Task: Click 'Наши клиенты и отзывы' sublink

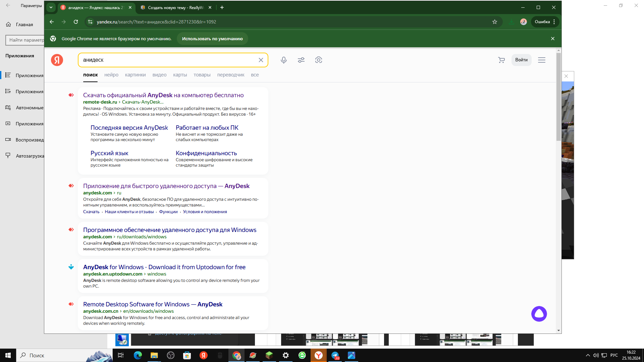Action: click(129, 212)
